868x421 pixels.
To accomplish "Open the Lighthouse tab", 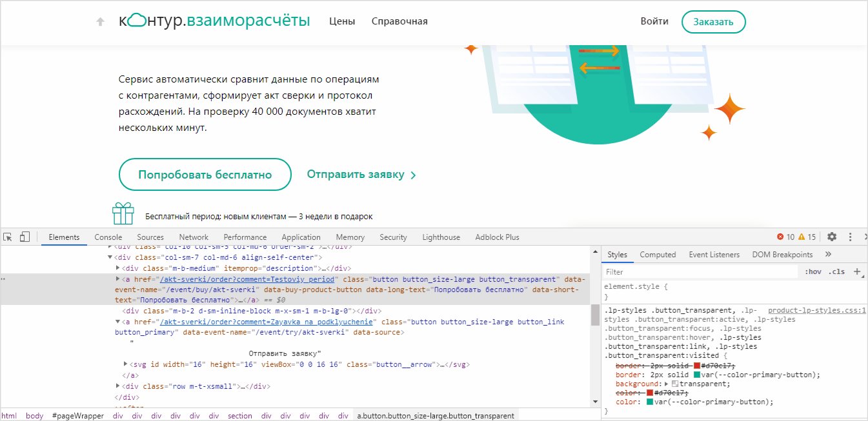I will tap(441, 237).
